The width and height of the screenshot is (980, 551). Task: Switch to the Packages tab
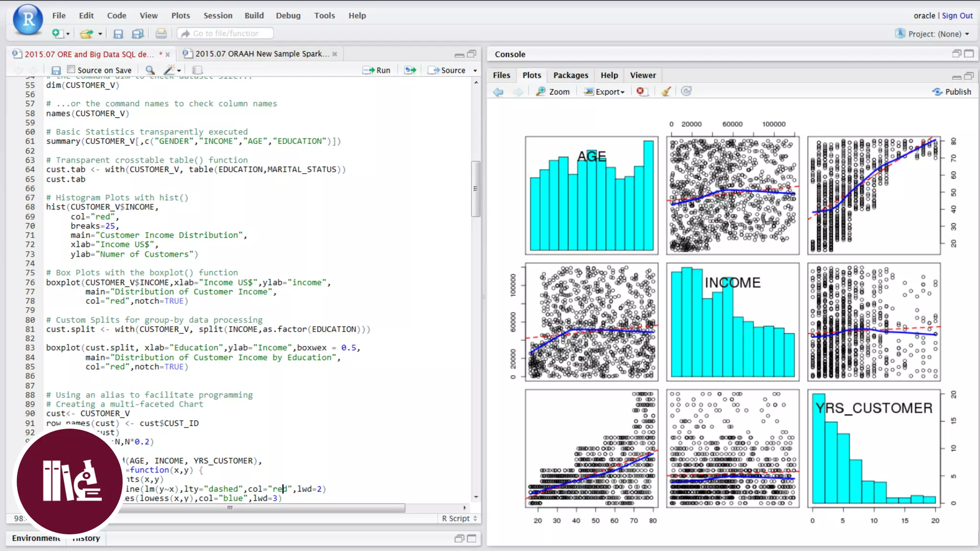(x=570, y=75)
